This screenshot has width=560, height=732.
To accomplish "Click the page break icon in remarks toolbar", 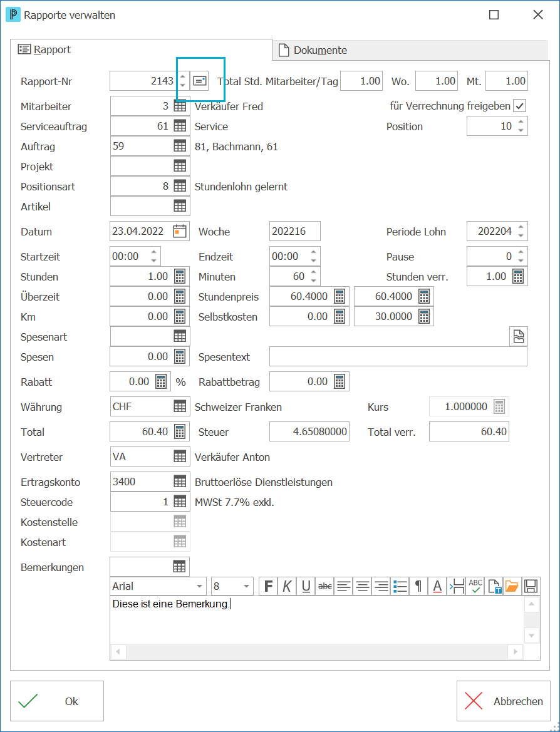I will [456, 586].
